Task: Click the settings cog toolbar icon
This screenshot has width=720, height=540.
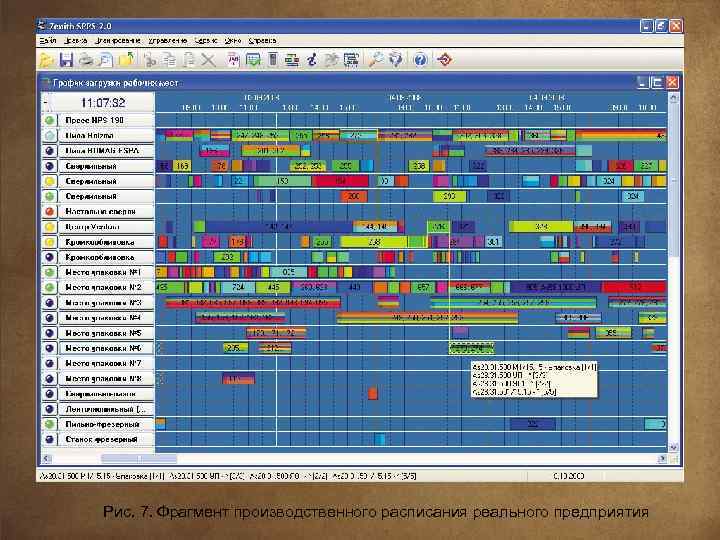Action: pos(396,60)
